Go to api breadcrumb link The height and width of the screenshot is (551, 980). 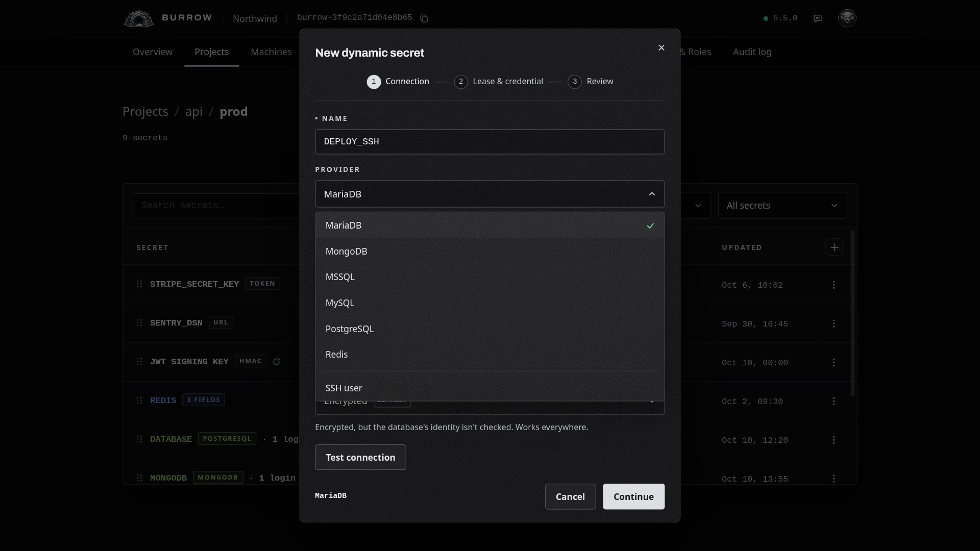pos(194,112)
